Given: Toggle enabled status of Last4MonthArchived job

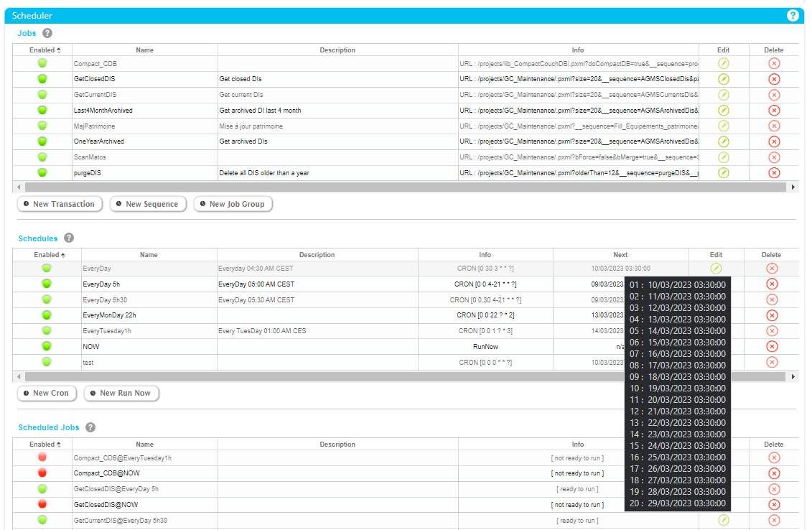Looking at the screenshot, I should click(42, 111).
